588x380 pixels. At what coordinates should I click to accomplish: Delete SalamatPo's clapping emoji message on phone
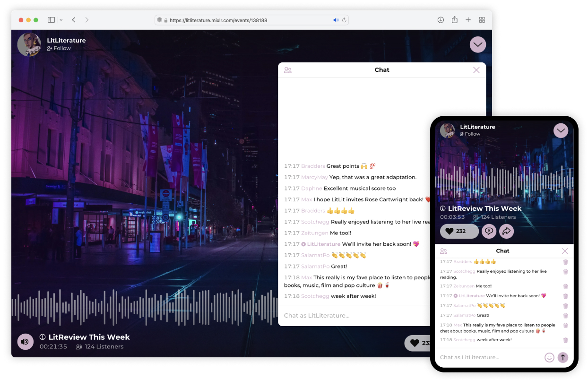(x=565, y=306)
